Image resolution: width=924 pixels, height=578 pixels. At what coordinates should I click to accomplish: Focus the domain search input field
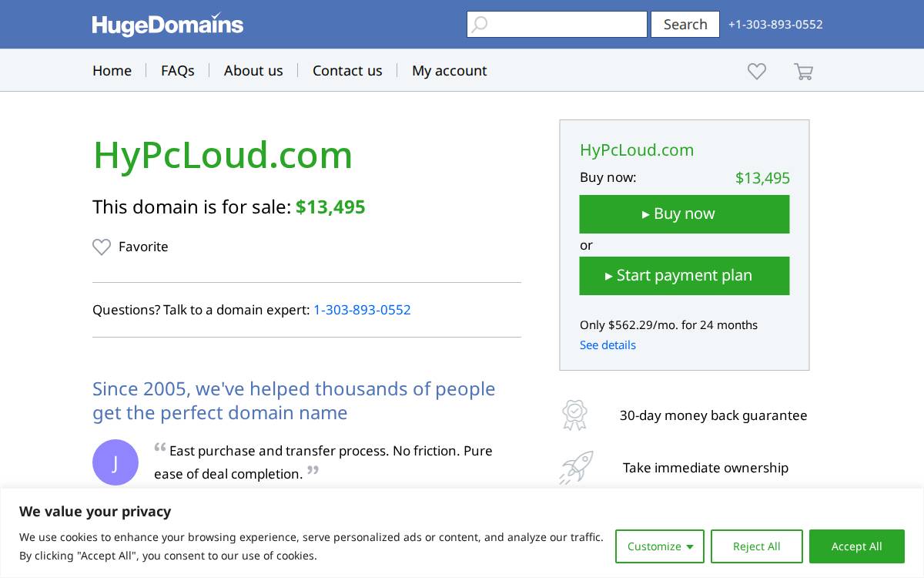coord(557,24)
